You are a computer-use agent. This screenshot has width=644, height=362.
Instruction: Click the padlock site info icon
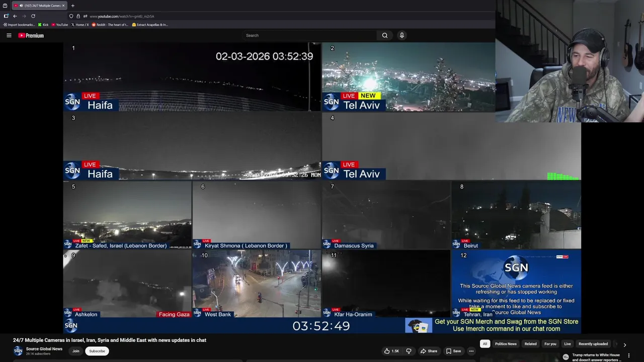78,16
